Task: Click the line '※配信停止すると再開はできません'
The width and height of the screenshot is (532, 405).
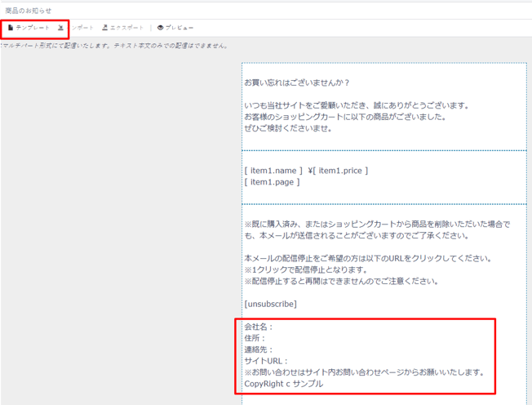Action: pyautogui.click(x=342, y=281)
